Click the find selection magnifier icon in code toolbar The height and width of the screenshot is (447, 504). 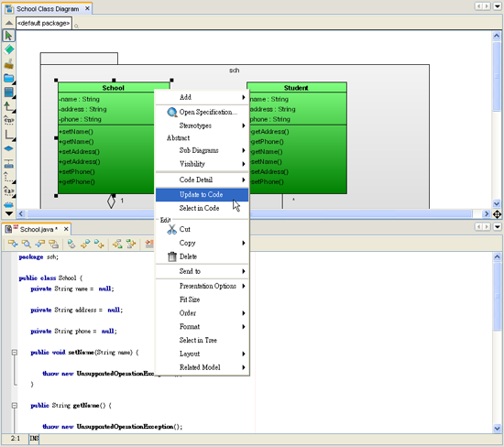(27, 245)
